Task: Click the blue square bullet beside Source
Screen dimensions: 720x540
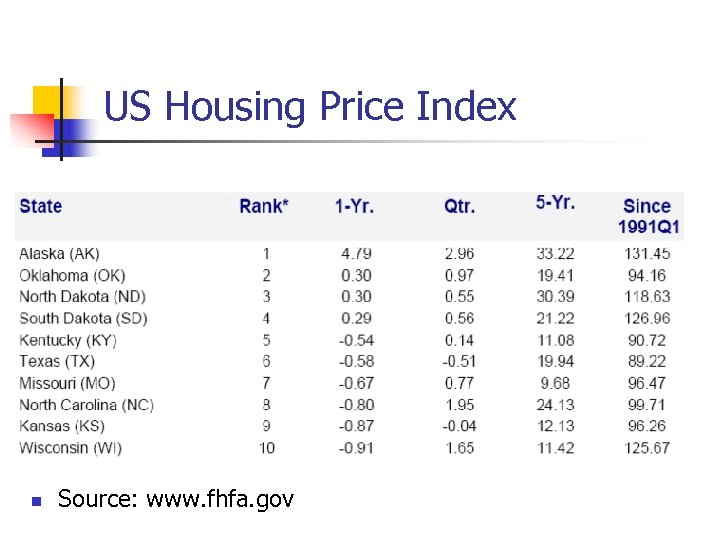Action: click(x=36, y=500)
